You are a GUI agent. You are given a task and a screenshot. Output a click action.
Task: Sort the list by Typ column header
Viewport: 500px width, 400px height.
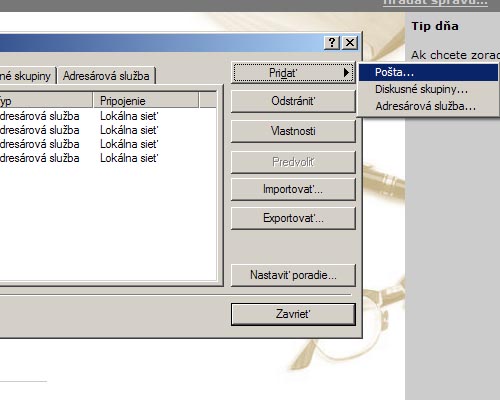pos(46,101)
